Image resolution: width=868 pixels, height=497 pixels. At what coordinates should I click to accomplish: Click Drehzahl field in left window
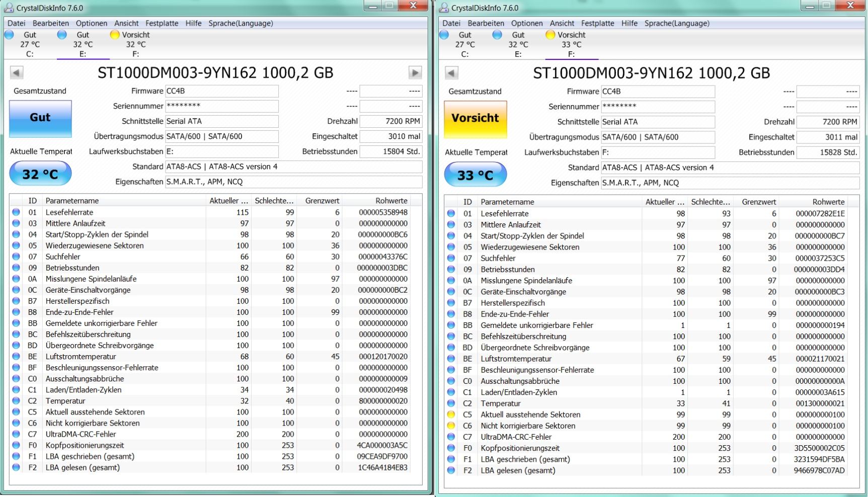pos(391,121)
